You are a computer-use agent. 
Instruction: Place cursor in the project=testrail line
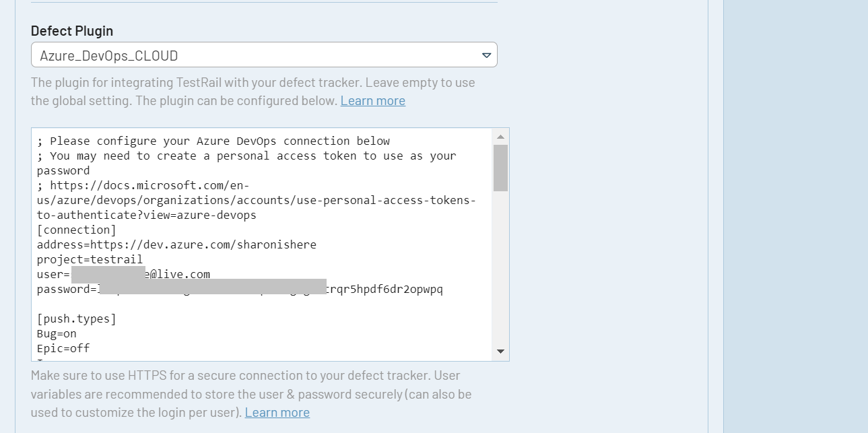pyautogui.click(x=90, y=260)
